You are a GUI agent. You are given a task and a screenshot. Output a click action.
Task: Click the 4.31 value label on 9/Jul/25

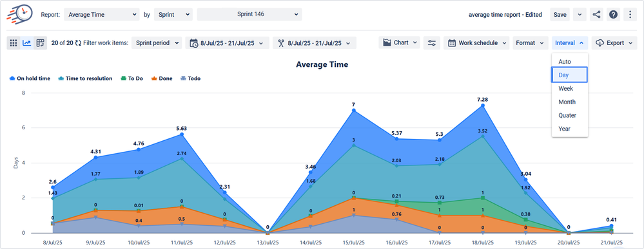pos(95,151)
